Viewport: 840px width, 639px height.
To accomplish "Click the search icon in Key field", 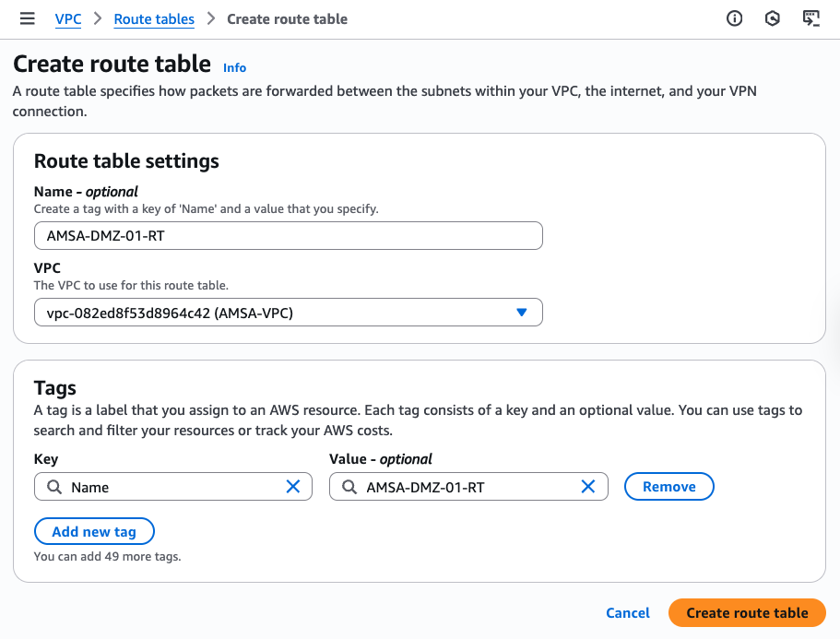I will click(x=54, y=487).
